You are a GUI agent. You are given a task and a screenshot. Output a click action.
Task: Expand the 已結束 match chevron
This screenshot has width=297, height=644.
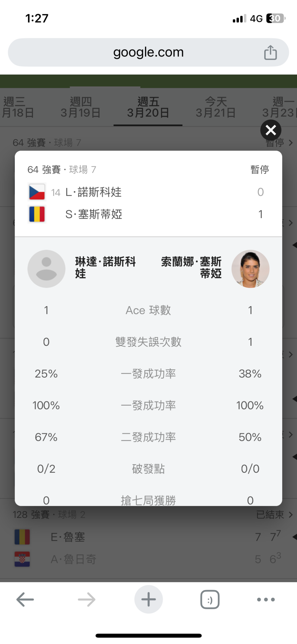point(291,514)
